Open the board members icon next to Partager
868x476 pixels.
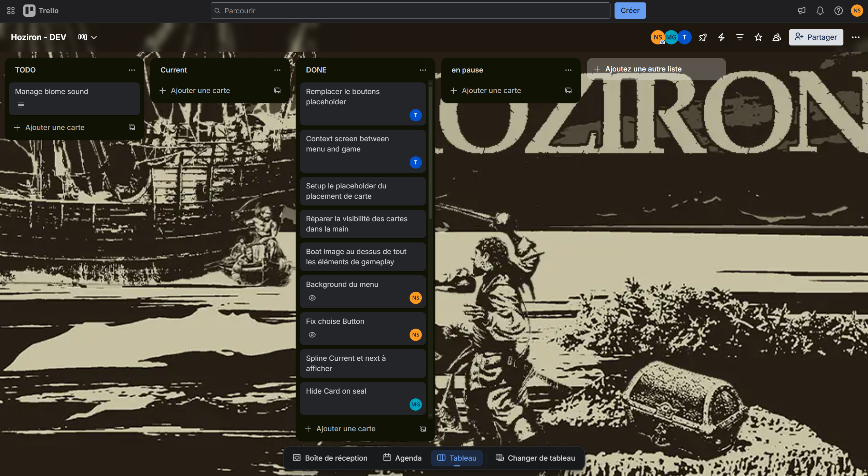pyautogui.click(x=776, y=37)
